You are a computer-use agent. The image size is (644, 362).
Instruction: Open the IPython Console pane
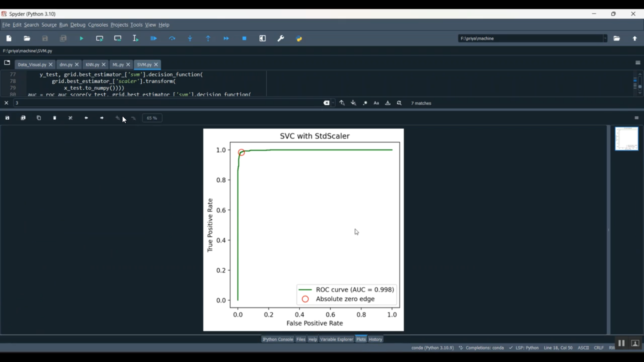[278, 339]
